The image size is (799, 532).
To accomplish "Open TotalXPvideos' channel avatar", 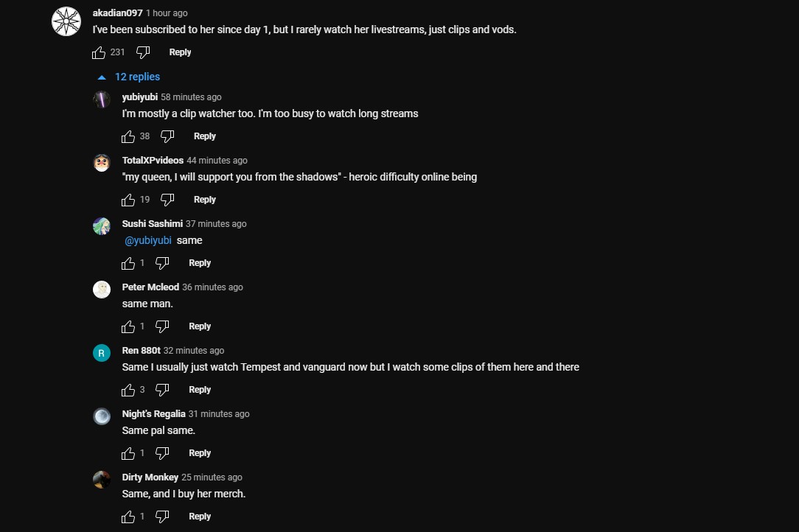I will pyautogui.click(x=102, y=163).
